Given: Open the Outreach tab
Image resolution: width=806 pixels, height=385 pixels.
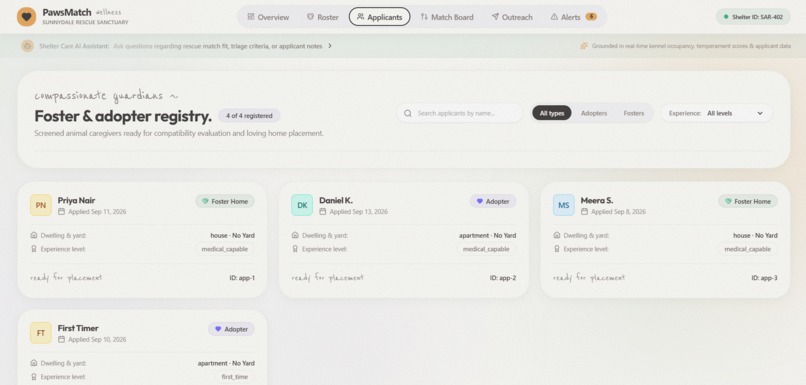Looking at the screenshot, I should (512, 17).
